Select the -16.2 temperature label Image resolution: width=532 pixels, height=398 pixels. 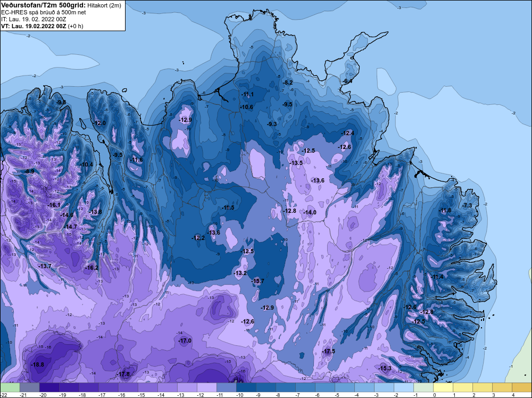[92, 268]
